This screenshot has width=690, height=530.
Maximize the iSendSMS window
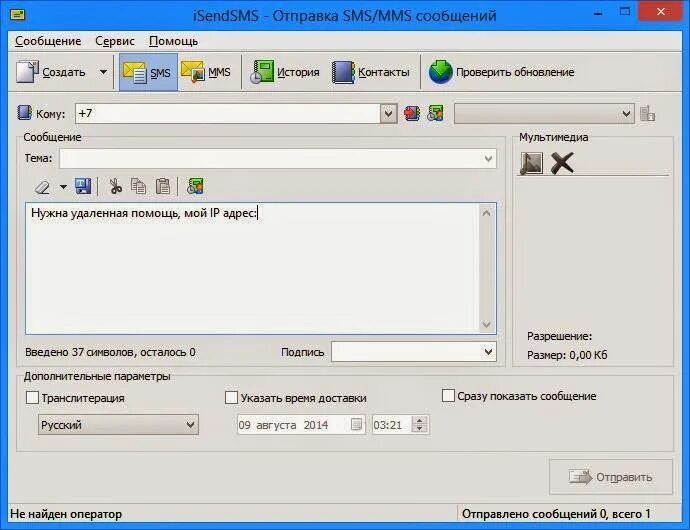click(624, 12)
